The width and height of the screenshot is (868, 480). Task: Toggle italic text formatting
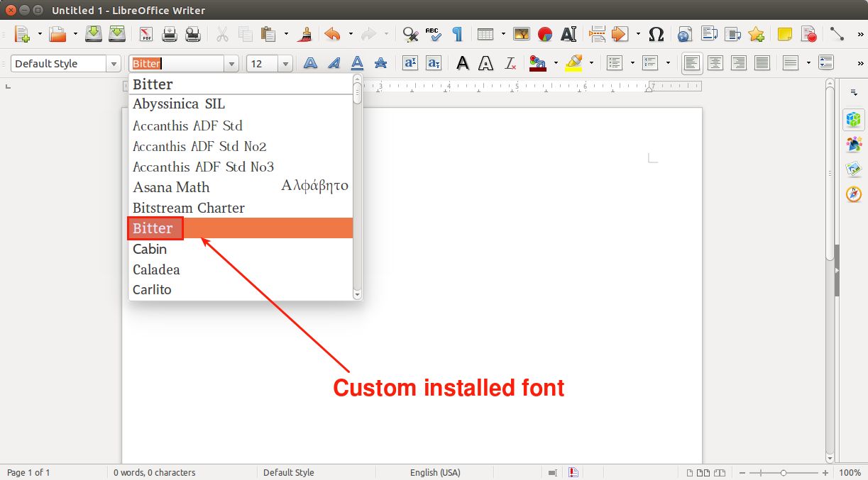pos(334,63)
